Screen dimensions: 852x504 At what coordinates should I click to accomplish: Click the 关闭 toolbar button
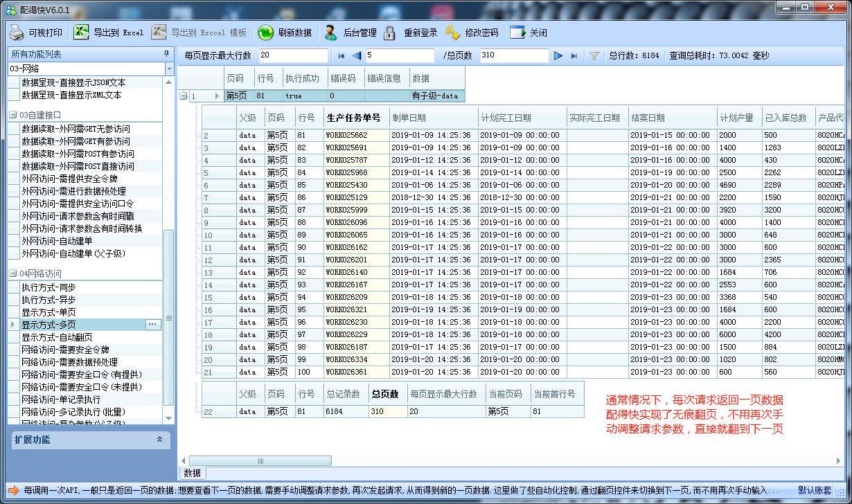(x=529, y=33)
